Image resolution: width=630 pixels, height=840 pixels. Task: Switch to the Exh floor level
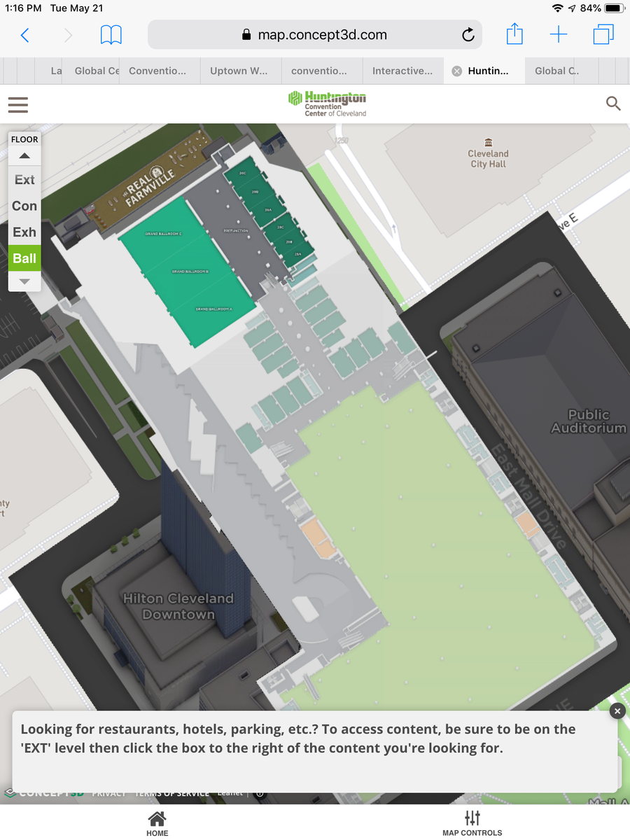(x=24, y=232)
